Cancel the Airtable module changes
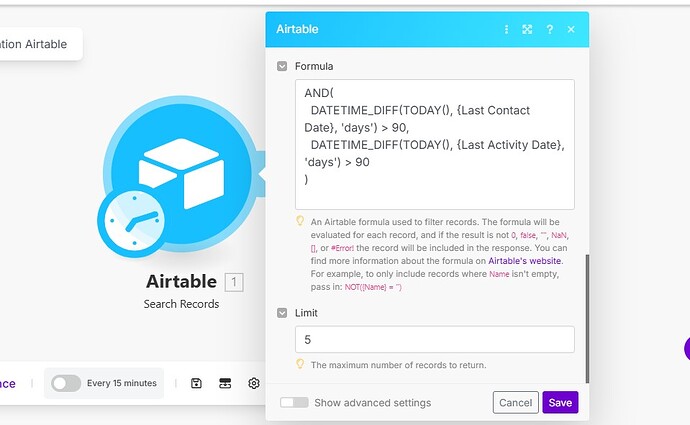The height and width of the screenshot is (425, 690). point(515,403)
